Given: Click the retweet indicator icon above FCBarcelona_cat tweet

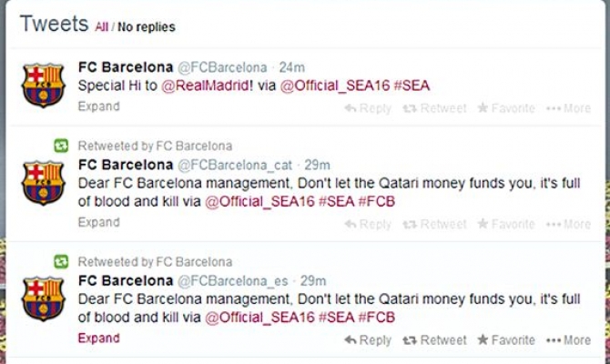Looking at the screenshot, I should 60,145.
